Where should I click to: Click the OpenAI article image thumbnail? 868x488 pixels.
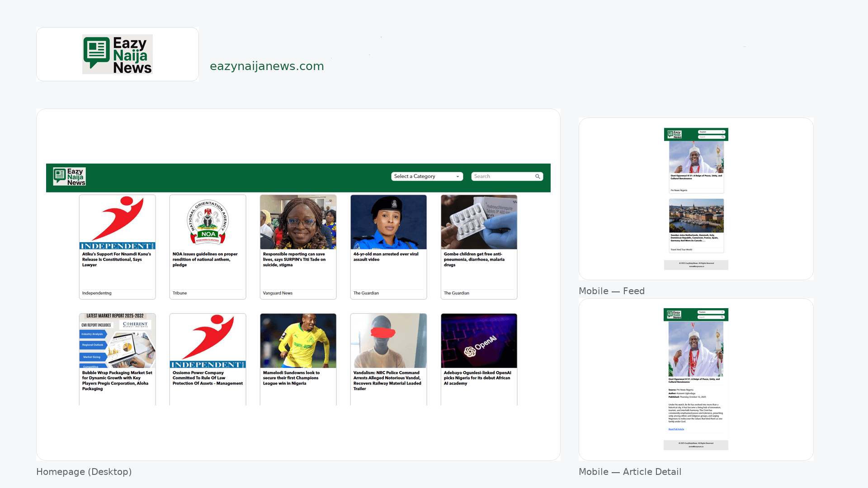point(479,341)
